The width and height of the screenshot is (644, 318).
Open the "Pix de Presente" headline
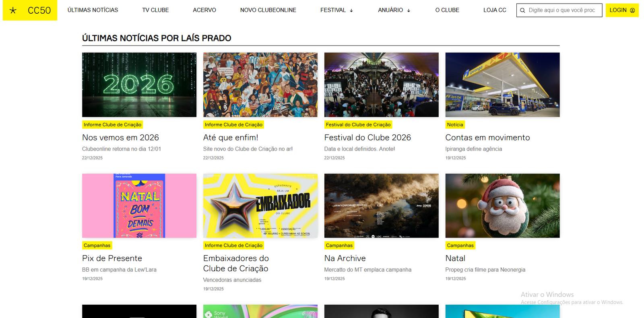pos(112,258)
